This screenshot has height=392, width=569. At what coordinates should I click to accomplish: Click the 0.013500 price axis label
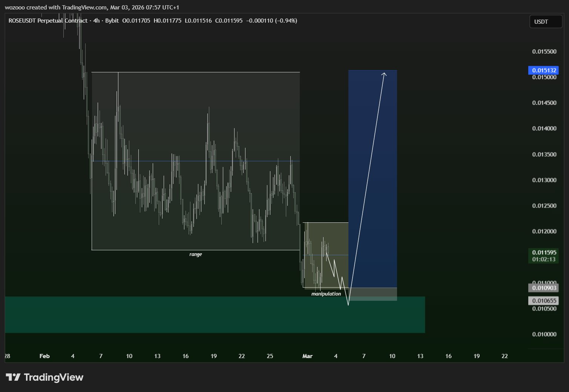(544, 155)
